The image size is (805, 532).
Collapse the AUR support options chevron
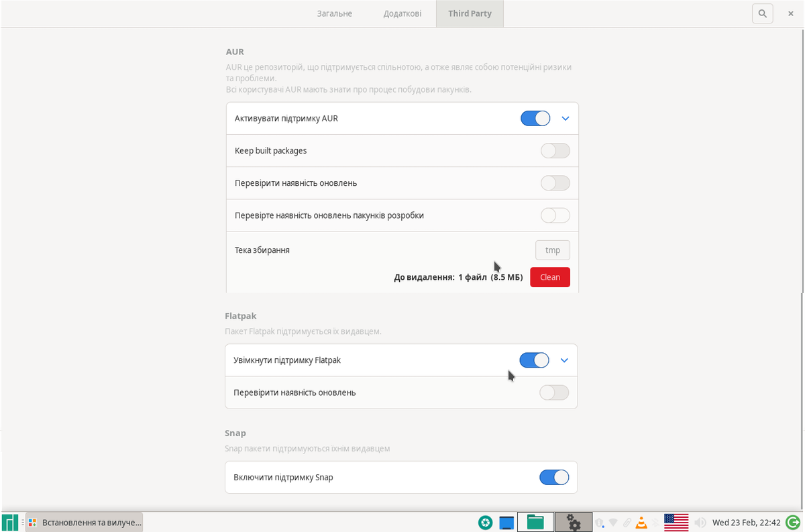pos(565,119)
